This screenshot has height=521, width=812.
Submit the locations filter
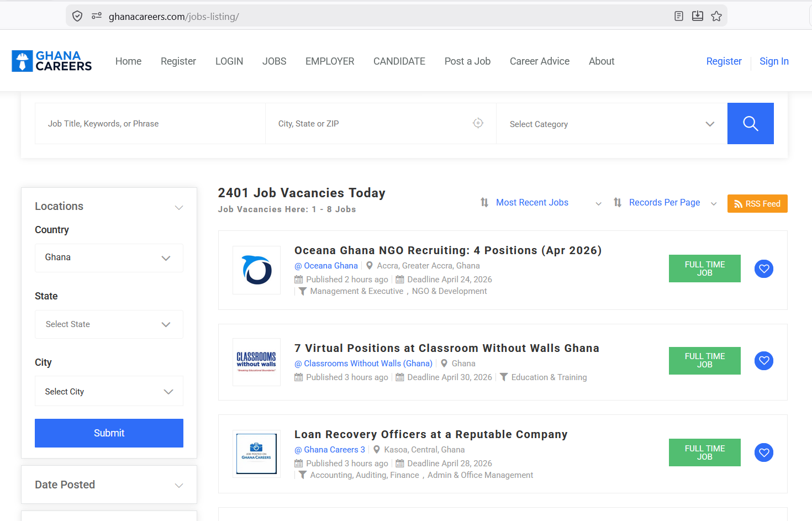109,433
